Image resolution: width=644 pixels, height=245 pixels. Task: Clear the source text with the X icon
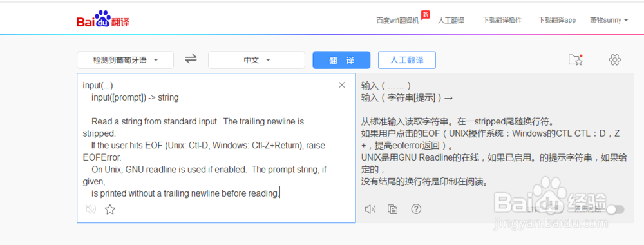pos(342,85)
